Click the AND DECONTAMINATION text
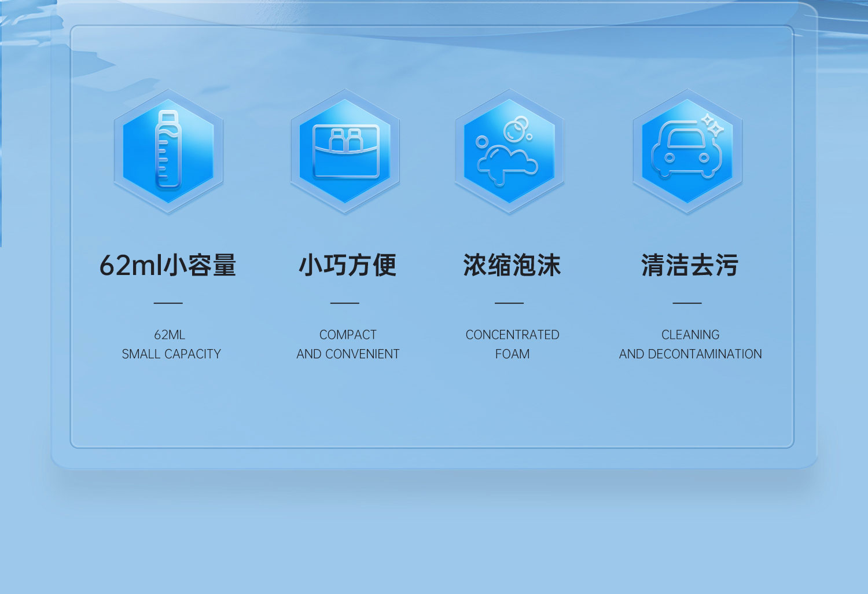This screenshot has height=594, width=868. [x=690, y=354]
